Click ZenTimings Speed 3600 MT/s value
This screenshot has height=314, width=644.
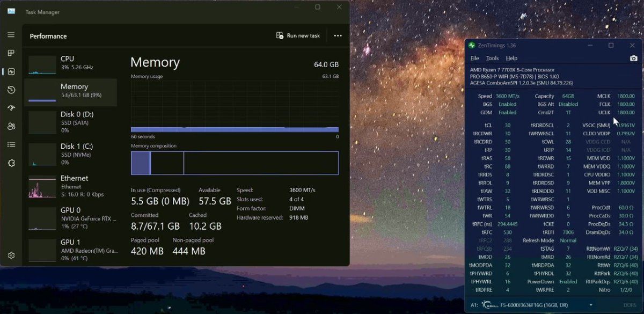pyautogui.click(x=508, y=96)
